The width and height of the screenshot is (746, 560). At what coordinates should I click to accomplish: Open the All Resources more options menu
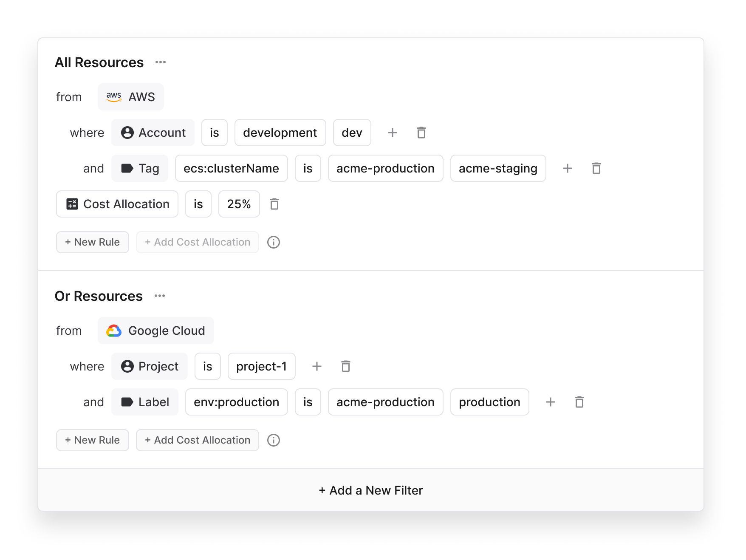[160, 62]
